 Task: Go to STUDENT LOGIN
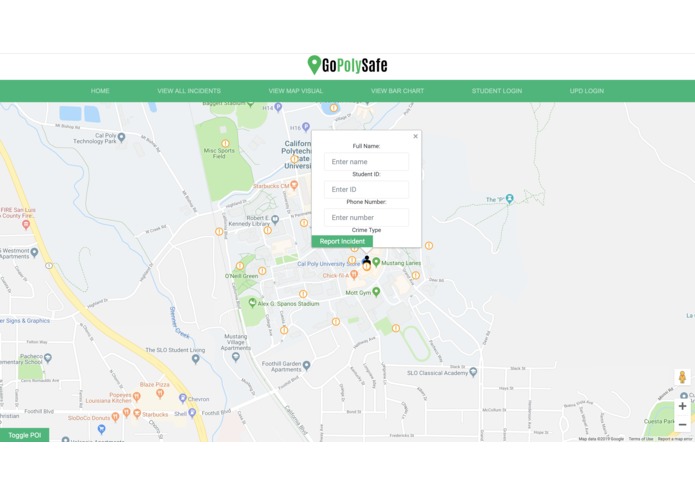(x=497, y=91)
